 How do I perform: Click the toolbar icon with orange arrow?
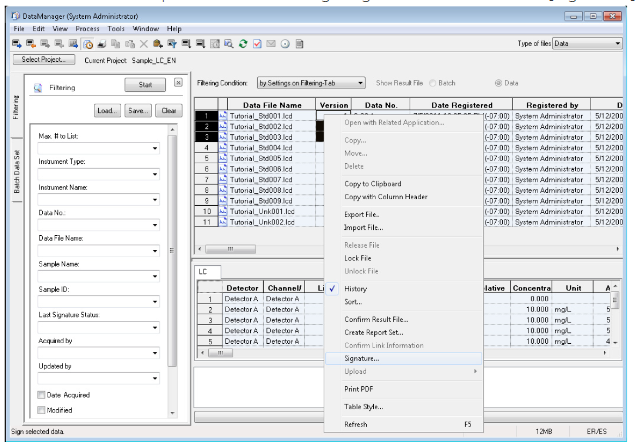coord(31,44)
